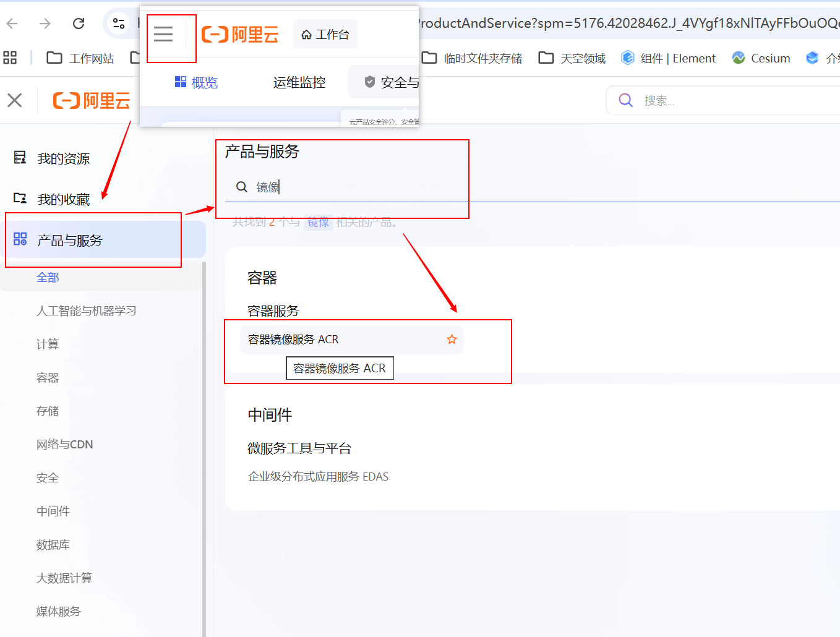This screenshot has height=637, width=840.
Task: Switch to the 运维监控 tab
Action: (x=299, y=82)
